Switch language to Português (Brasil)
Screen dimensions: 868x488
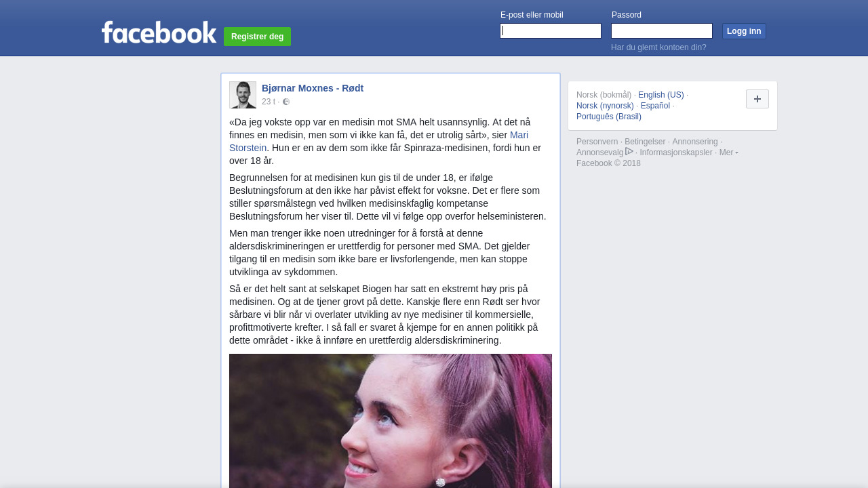click(x=609, y=117)
